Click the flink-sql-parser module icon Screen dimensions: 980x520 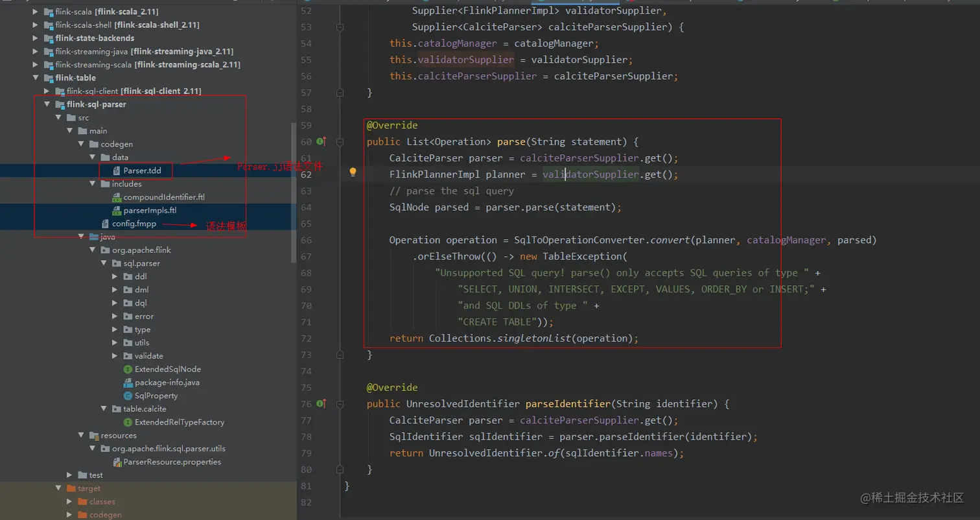[x=60, y=104]
